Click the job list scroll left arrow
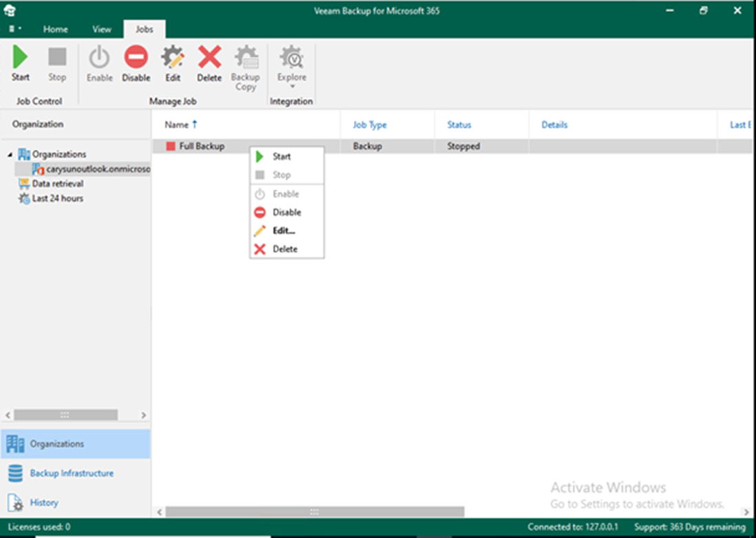 pos(160,512)
